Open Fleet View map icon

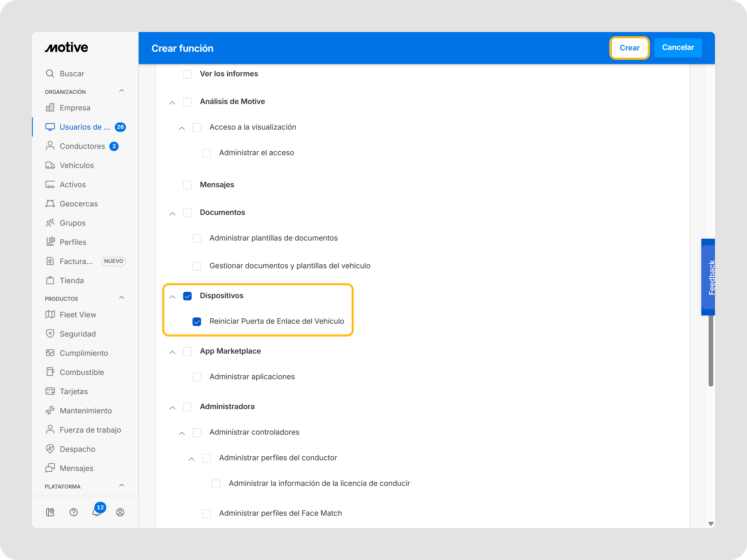click(x=50, y=315)
